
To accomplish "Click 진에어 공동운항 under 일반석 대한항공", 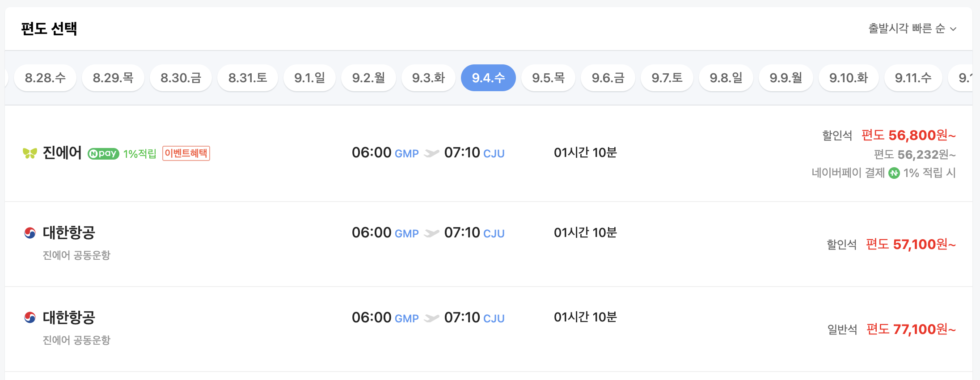I will point(76,340).
